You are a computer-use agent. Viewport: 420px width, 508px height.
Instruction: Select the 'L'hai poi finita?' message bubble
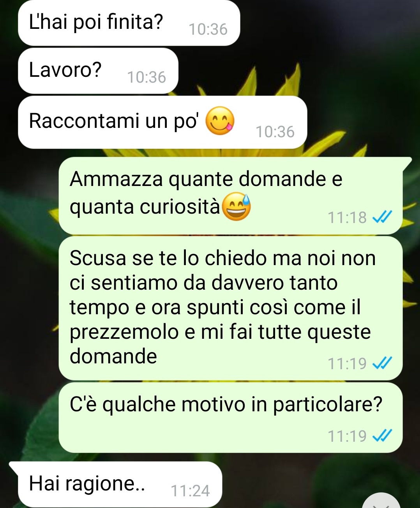click(129, 23)
